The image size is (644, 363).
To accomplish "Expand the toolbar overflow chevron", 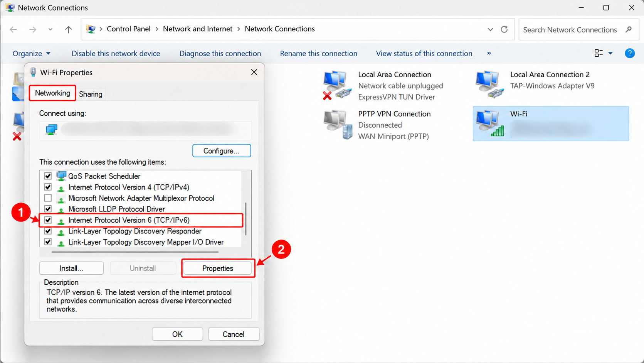I will (489, 53).
